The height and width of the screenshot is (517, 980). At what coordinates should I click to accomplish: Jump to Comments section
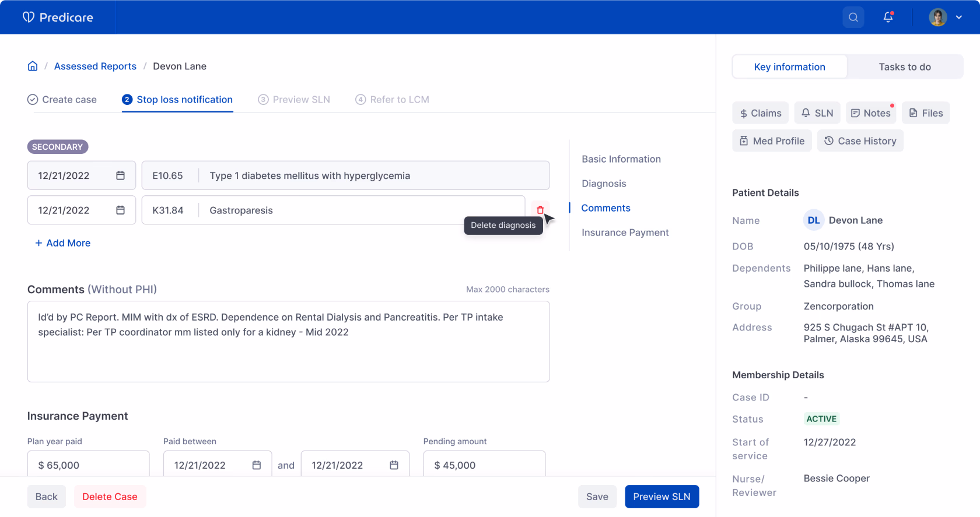point(605,208)
